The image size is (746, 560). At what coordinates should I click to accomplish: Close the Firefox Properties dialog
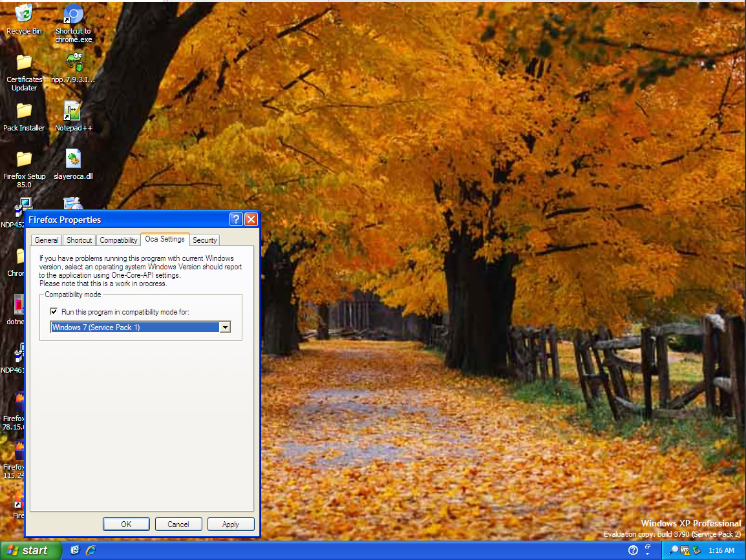point(251,219)
